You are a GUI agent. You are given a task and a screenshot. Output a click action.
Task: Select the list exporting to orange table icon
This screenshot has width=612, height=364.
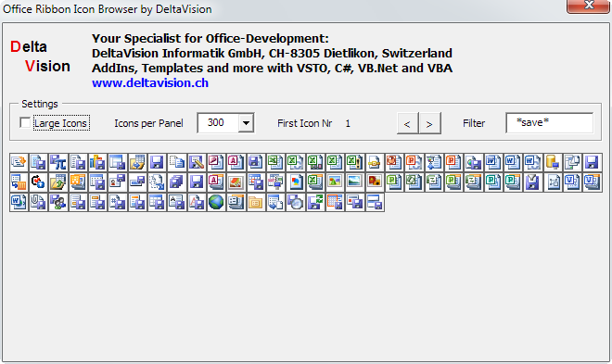tap(19, 182)
